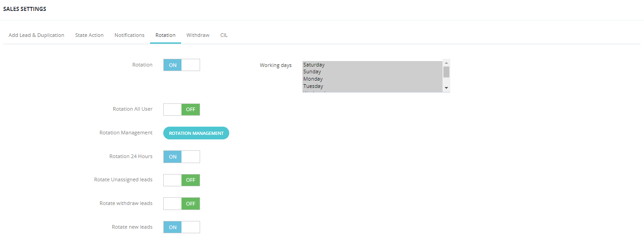This screenshot has width=644, height=246.
Task: Switch to the State Action tab
Action: point(89,35)
